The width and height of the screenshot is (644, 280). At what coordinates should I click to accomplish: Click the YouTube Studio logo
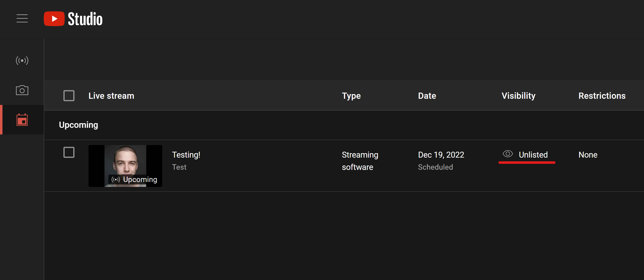pos(73,19)
